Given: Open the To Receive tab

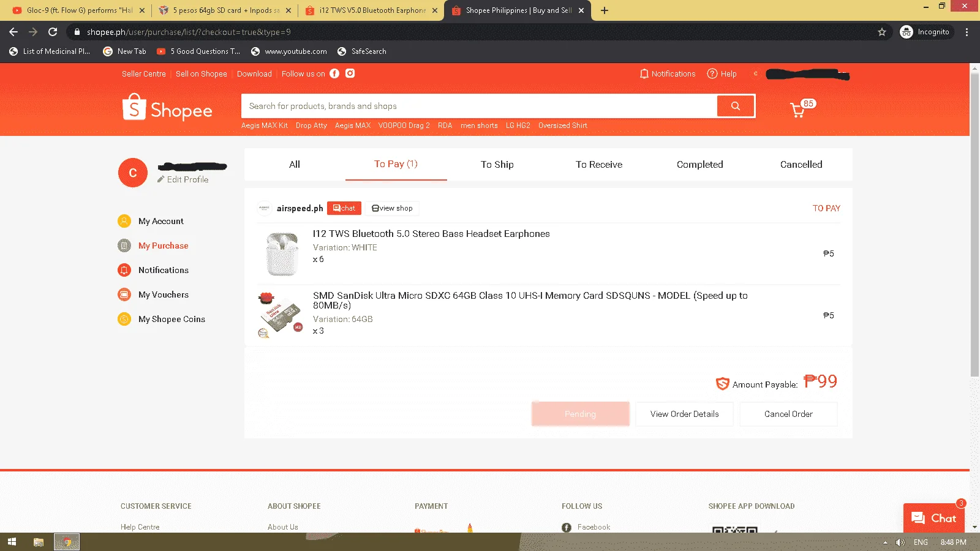Looking at the screenshot, I should click(x=599, y=164).
